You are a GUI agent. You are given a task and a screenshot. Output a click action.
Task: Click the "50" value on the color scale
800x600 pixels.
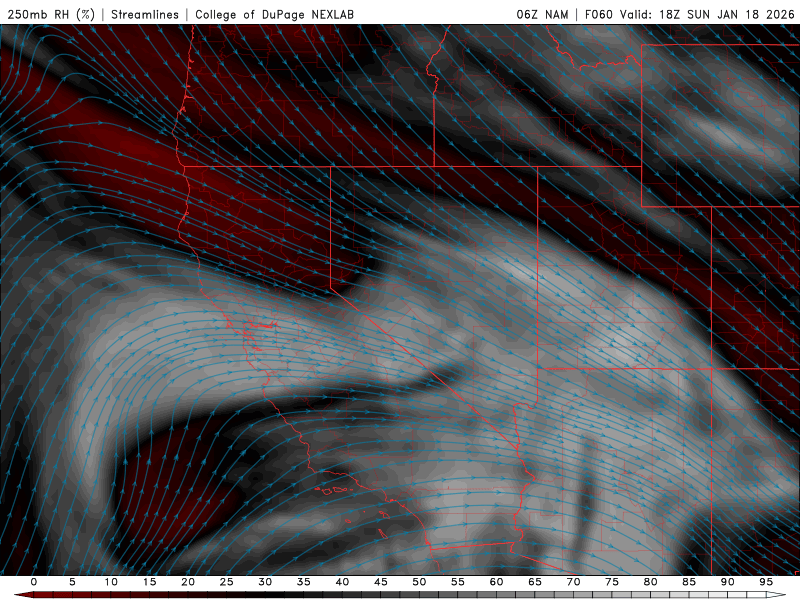419,582
